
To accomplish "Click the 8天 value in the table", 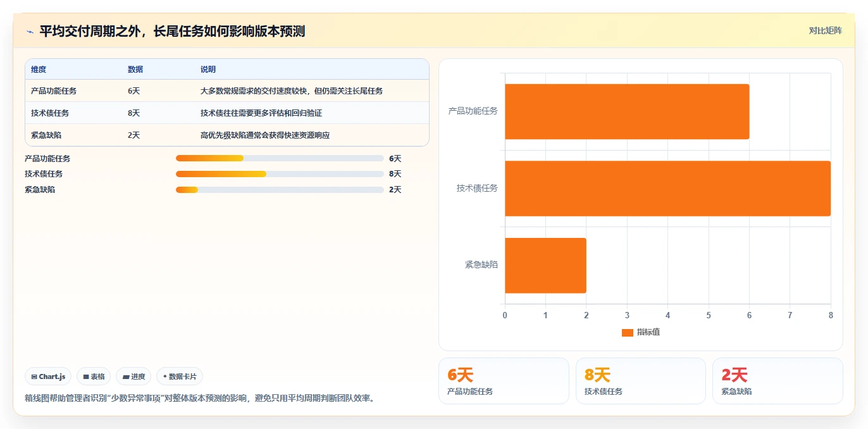I will pos(133,113).
